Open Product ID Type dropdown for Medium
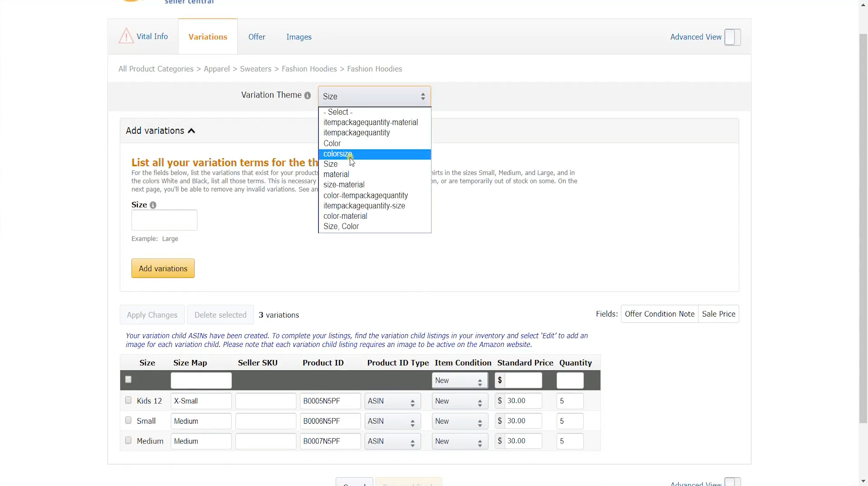Screen dimensions: 868x486 [392, 441]
